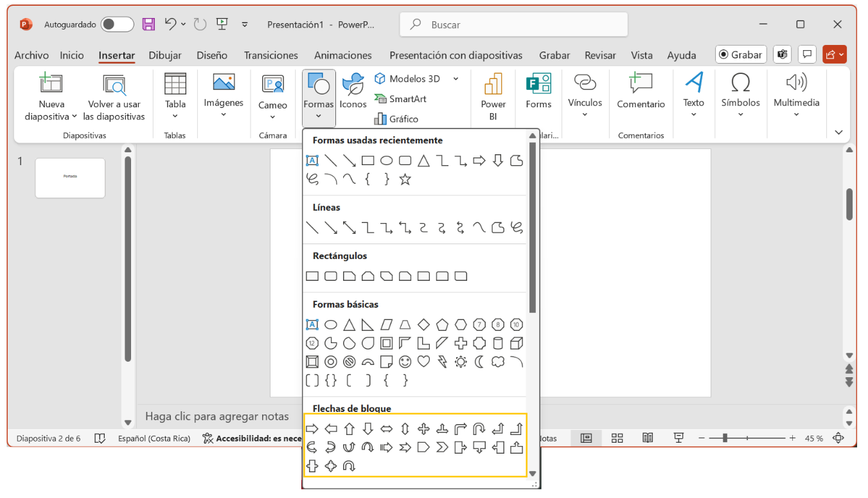Open Power BI from ribbon

pos(493,96)
